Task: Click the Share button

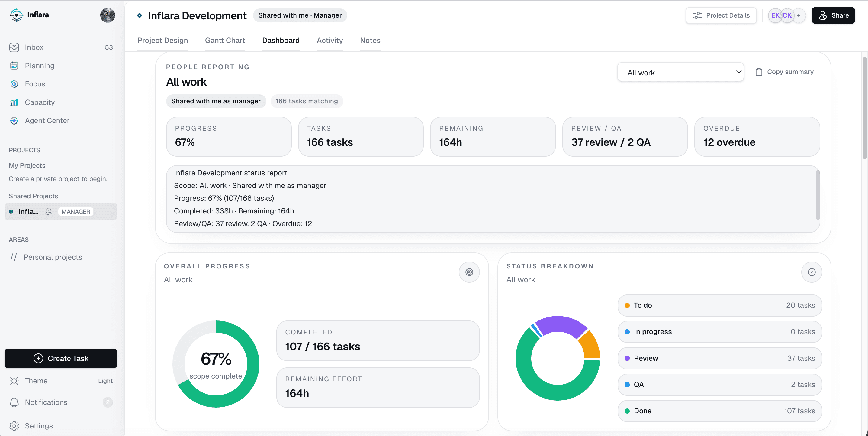Action: pos(833,15)
